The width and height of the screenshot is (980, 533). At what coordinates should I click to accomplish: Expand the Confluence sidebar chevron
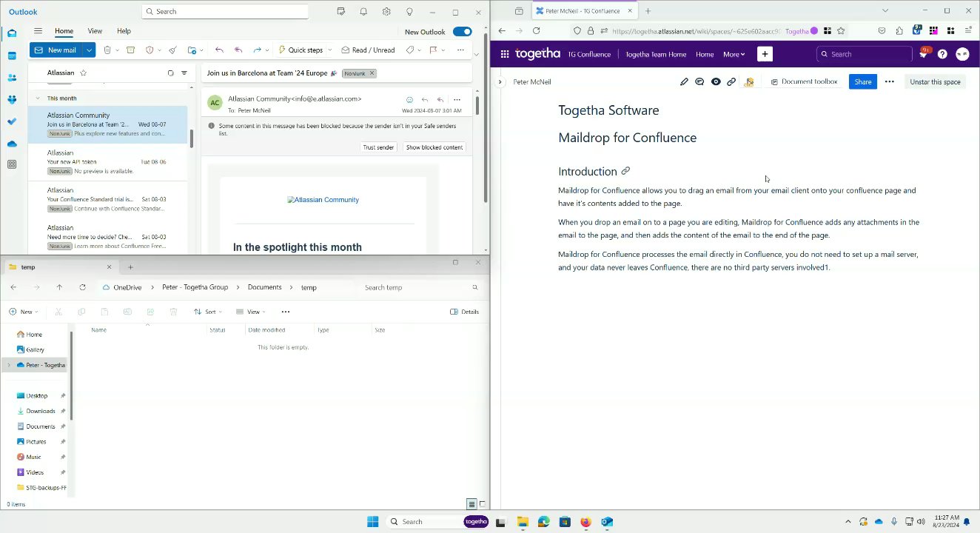point(500,81)
